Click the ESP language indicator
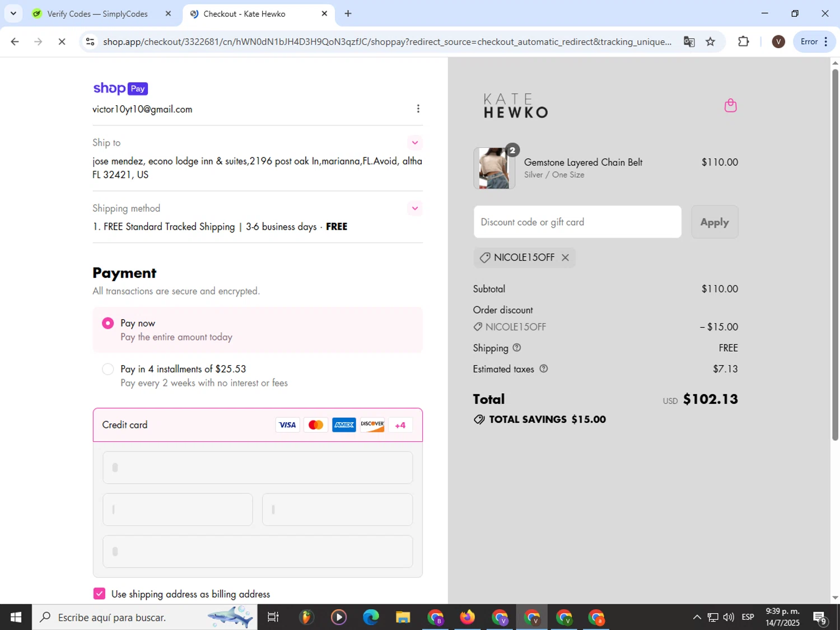 coord(748,617)
